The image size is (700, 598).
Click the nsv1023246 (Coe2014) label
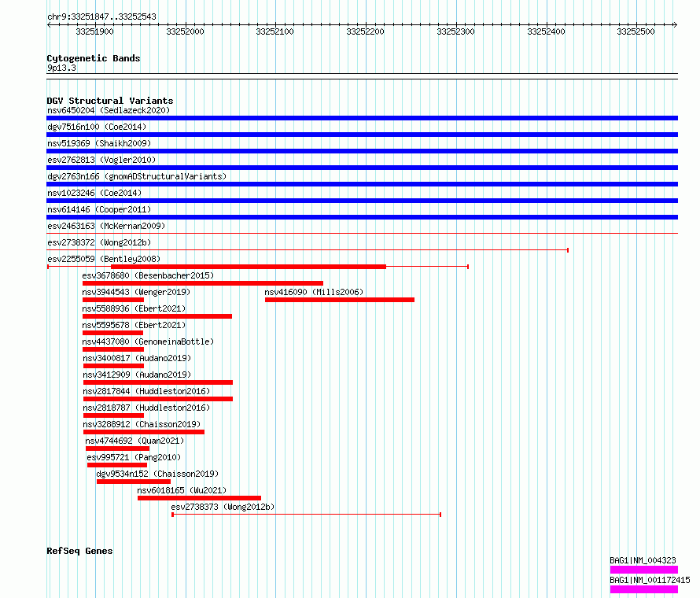pos(94,193)
